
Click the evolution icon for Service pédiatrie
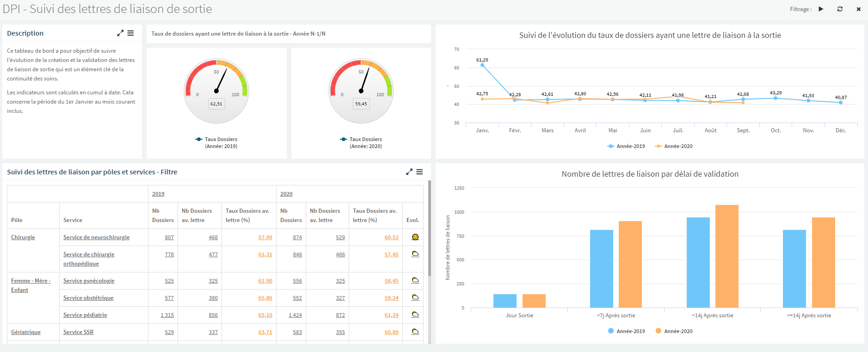[x=415, y=315]
